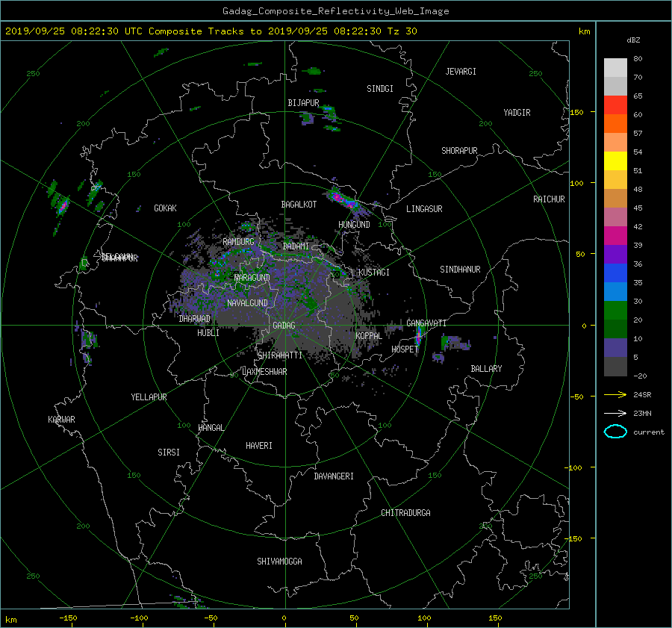Select the HUNGUND label
The width and height of the screenshot is (672, 628).
point(354,225)
